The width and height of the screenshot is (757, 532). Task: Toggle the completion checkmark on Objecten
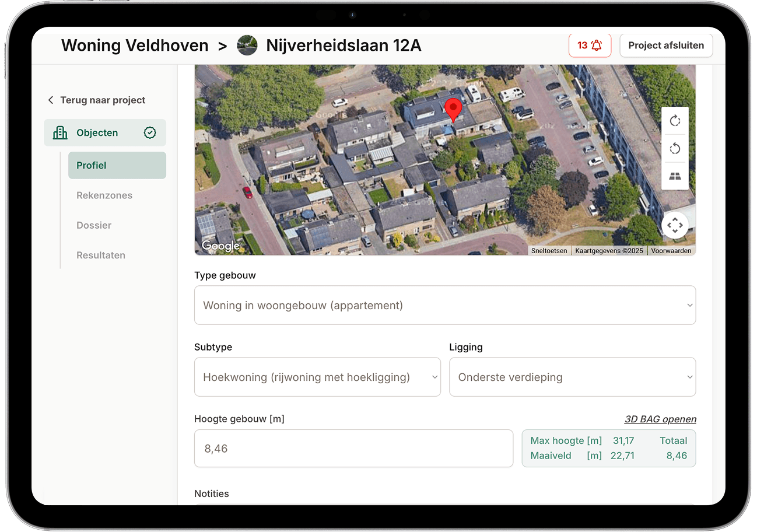tap(150, 132)
